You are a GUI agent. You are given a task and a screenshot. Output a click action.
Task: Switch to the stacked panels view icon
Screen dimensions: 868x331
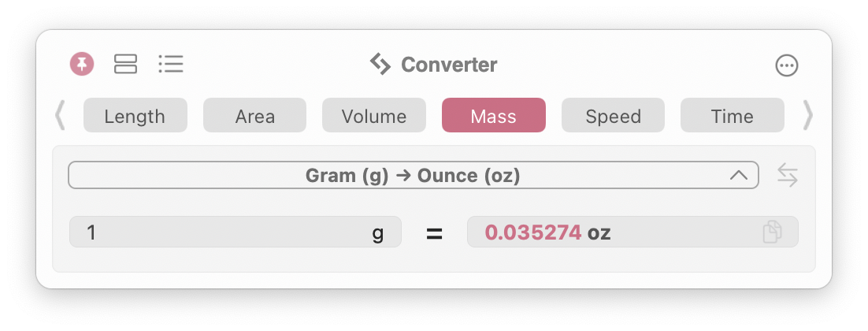[126, 64]
